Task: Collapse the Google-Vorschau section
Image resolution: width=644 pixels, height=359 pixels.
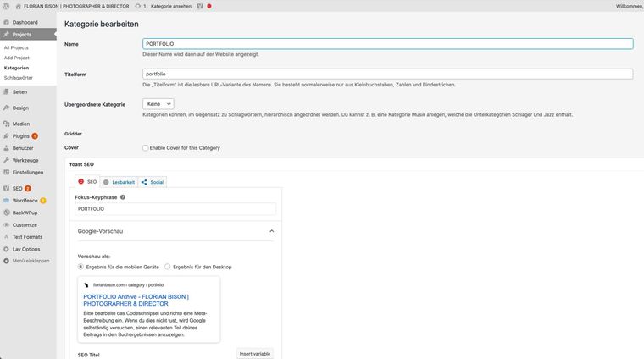Action: (x=271, y=230)
